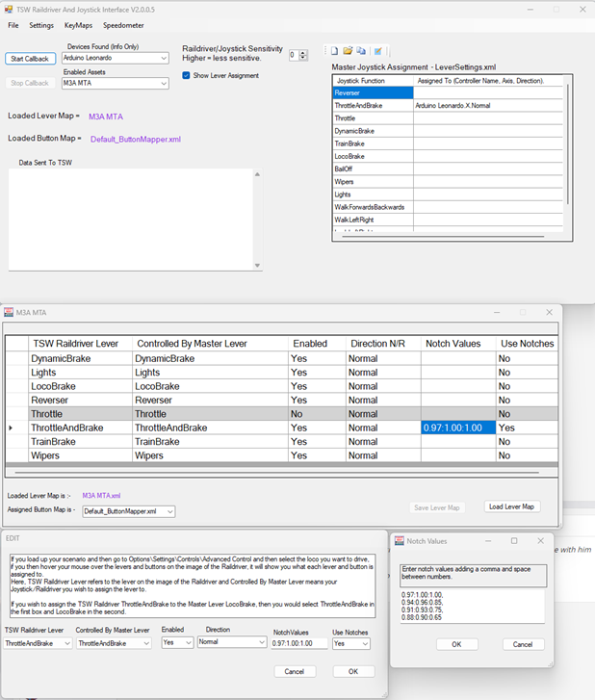The image size is (595, 700).
Task: Click Cancel in the Notch Values dialog
Action: (523, 644)
